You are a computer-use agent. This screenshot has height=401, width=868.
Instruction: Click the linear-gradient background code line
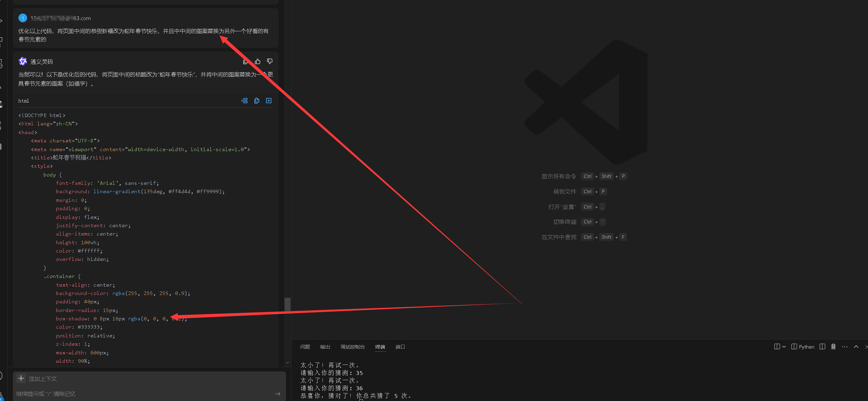pyautogui.click(x=140, y=191)
